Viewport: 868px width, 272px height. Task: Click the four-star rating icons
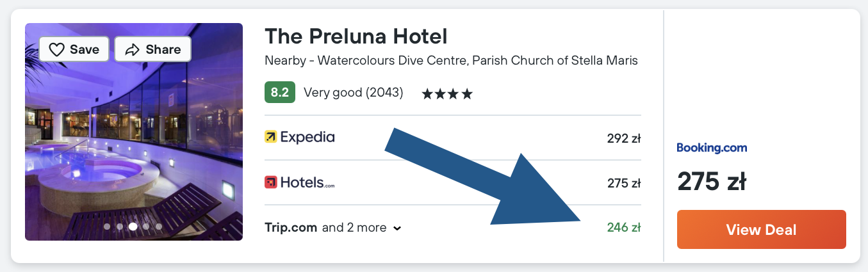[x=447, y=94]
